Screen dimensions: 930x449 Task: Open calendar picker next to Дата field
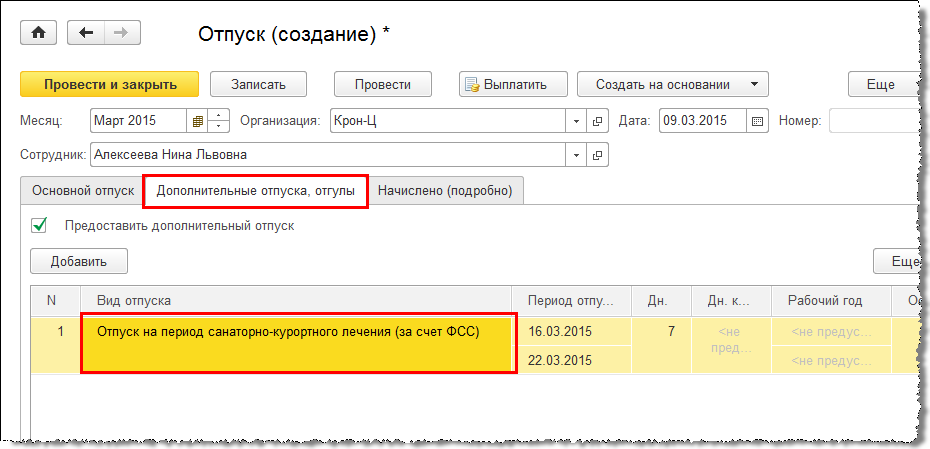[757, 121]
